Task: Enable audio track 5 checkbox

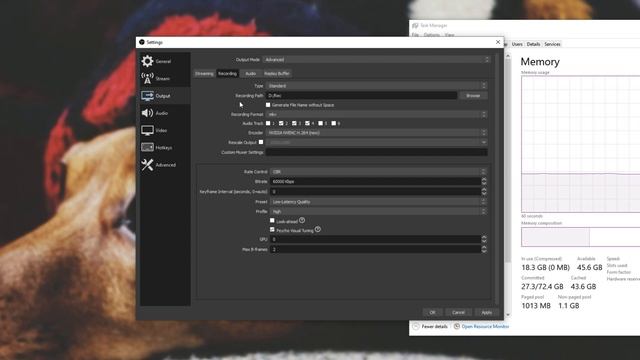Action: pyautogui.click(x=320, y=123)
